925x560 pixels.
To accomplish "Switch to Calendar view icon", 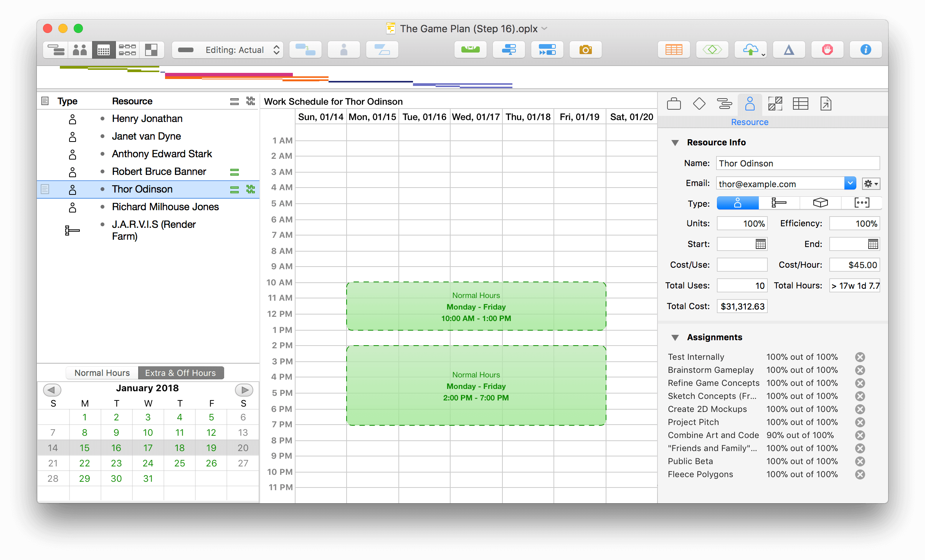I will (x=104, y=50).
